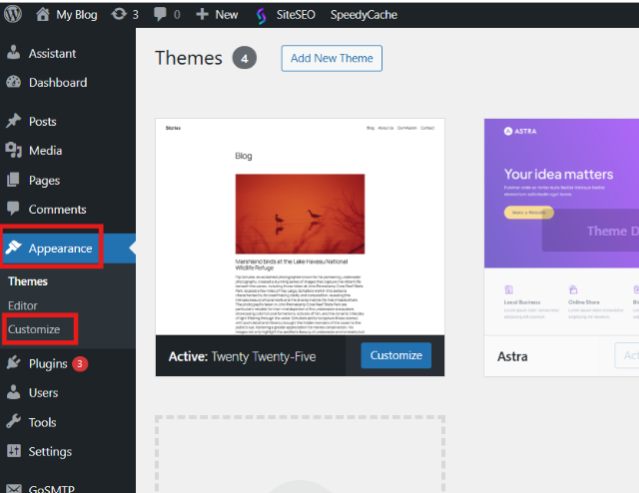
Task: Go to Dashboard menu item
Action: coord(58,83)
